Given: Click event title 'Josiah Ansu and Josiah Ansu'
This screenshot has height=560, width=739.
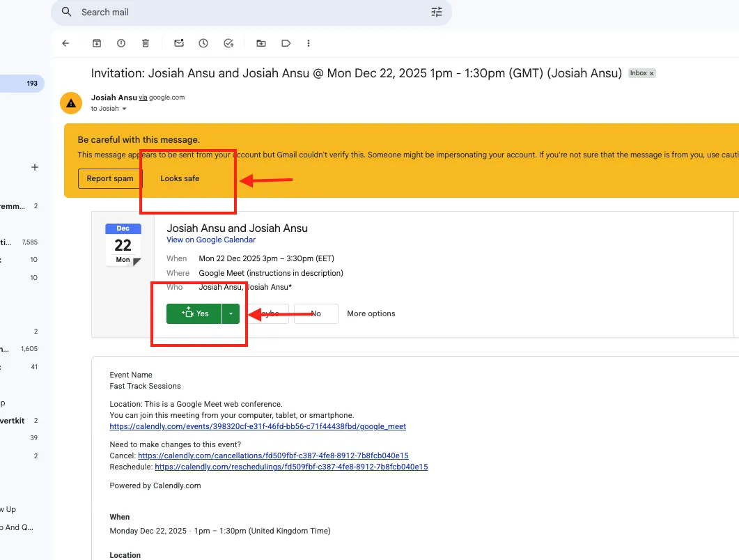Looking at the screenshot, I should pyautogui.click(x=237, y=228).
